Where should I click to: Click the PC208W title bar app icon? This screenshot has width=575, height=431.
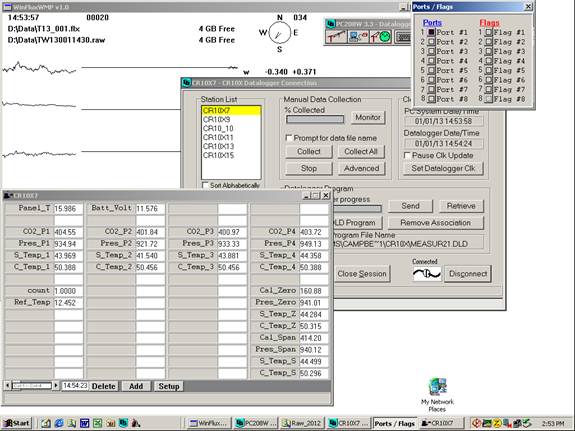pos(331,24)
